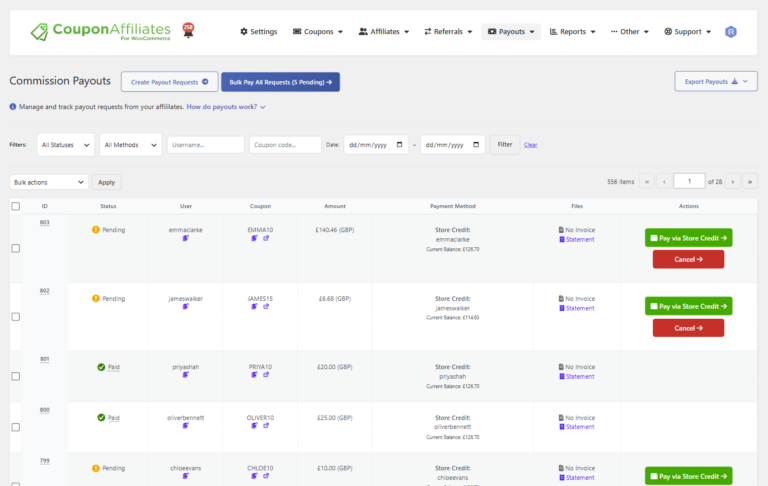768x486 pixels.
Task: Open Statement link for payout 803
Action: [x=577, y=240]
